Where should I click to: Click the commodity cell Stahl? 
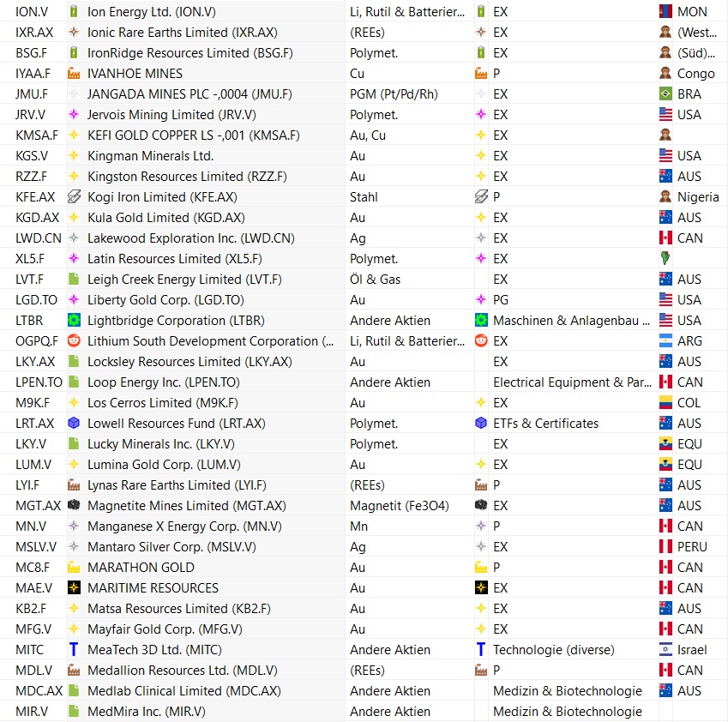364,197
